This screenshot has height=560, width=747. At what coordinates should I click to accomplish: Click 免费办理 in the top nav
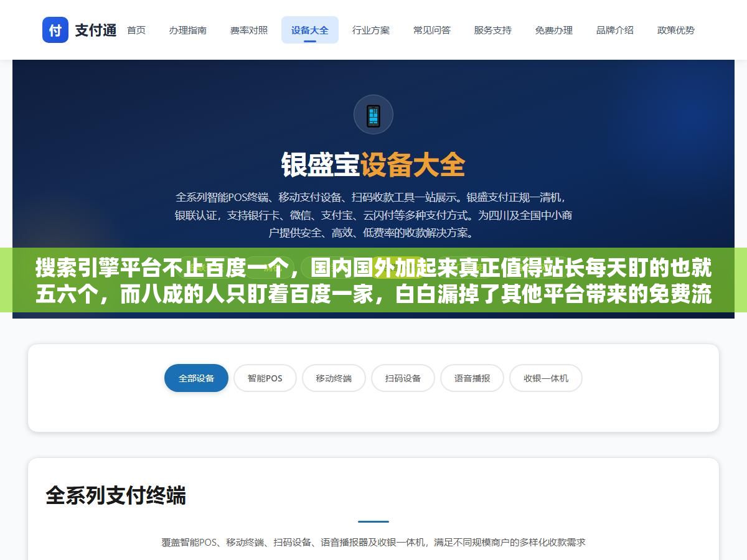click(554, 30)
